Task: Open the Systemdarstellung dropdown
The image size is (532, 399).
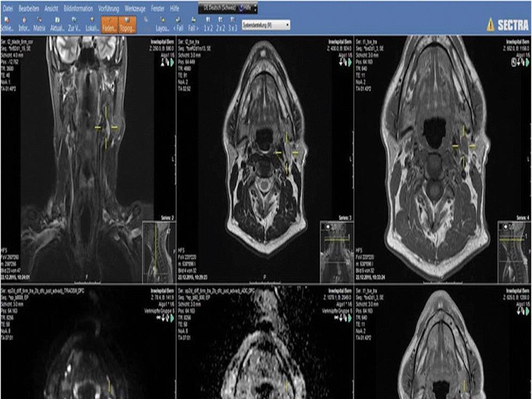Action: pyautogui.click(x=265, y=25)
